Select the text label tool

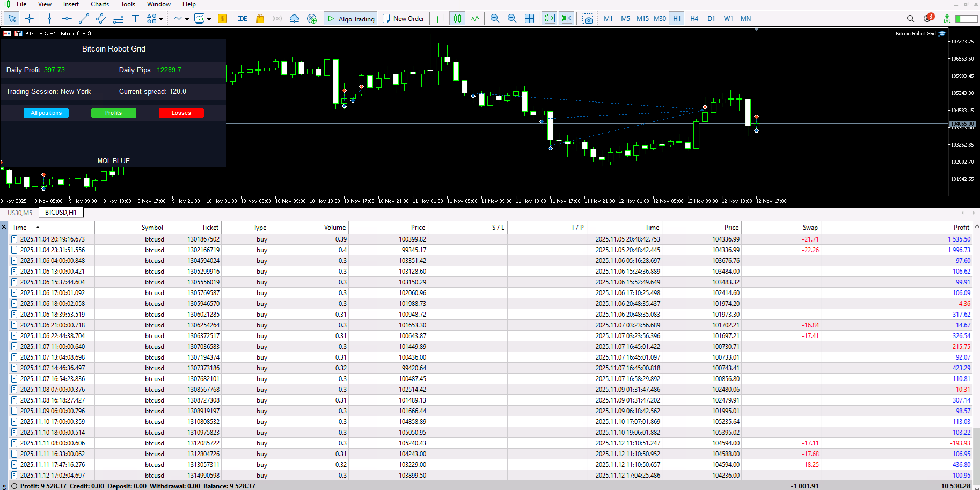[x=135, y=19]
